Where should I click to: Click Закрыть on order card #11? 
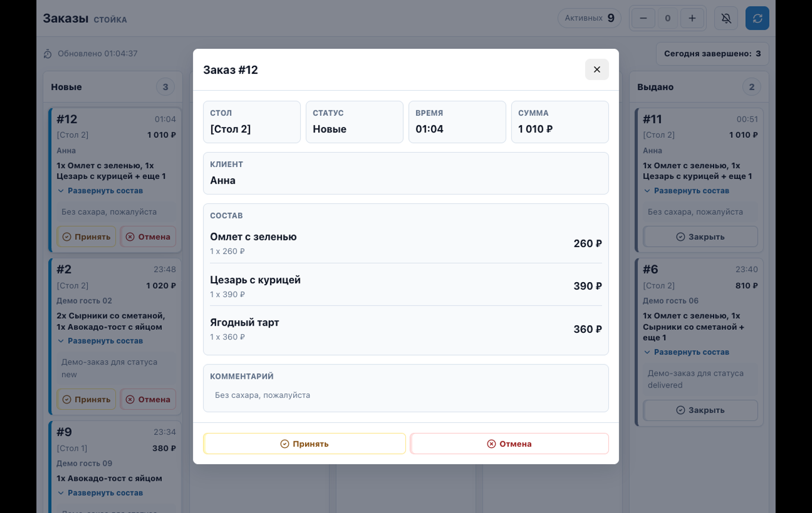(700, 237)
